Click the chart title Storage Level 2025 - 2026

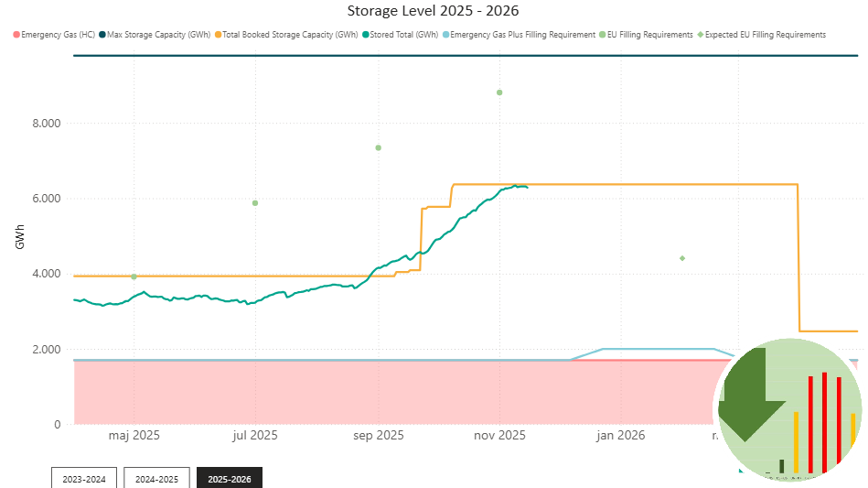tap(434, 11)
